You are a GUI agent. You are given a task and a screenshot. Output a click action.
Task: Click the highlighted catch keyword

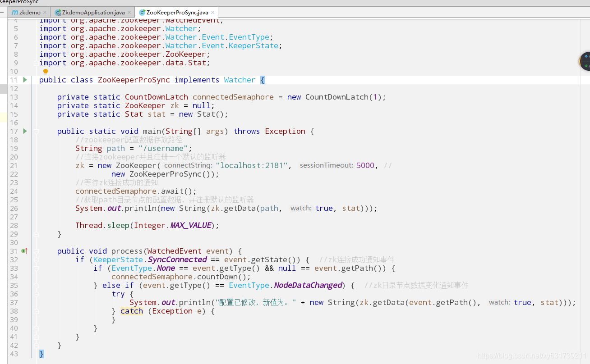(x=132, y=311)
